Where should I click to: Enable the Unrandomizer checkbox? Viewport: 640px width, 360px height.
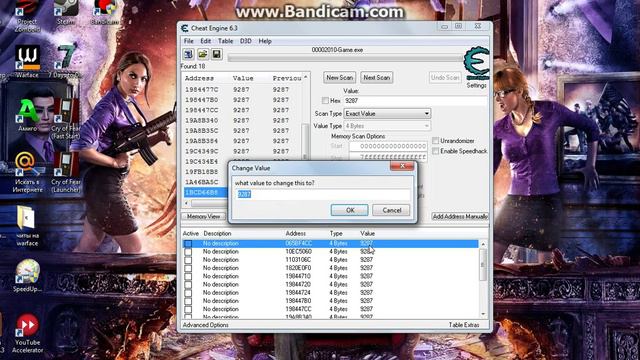pos(436,141)
